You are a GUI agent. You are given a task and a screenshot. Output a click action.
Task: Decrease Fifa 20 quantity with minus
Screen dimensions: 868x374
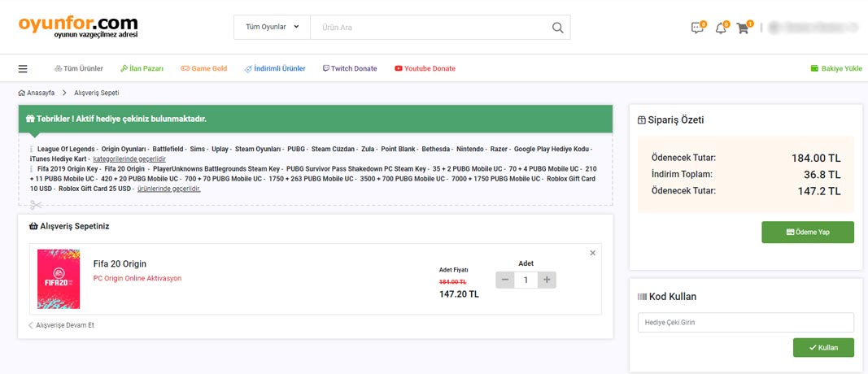tap(505, 280)
